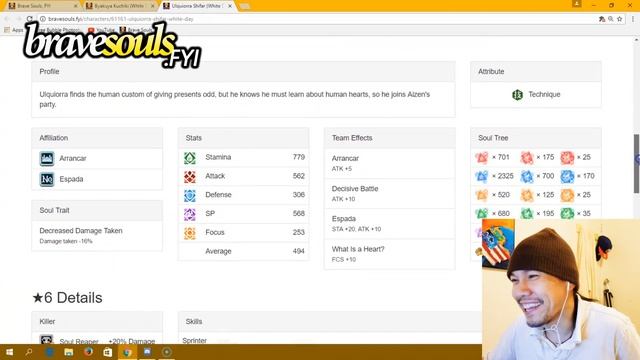The width and height of the screenshot is (640, 360).
Task: Click the red Attack stat icon
Action: pos(190,176)
